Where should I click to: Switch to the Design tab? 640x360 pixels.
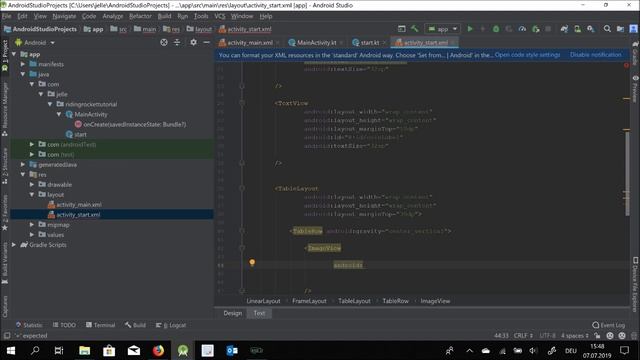(233, 313)
